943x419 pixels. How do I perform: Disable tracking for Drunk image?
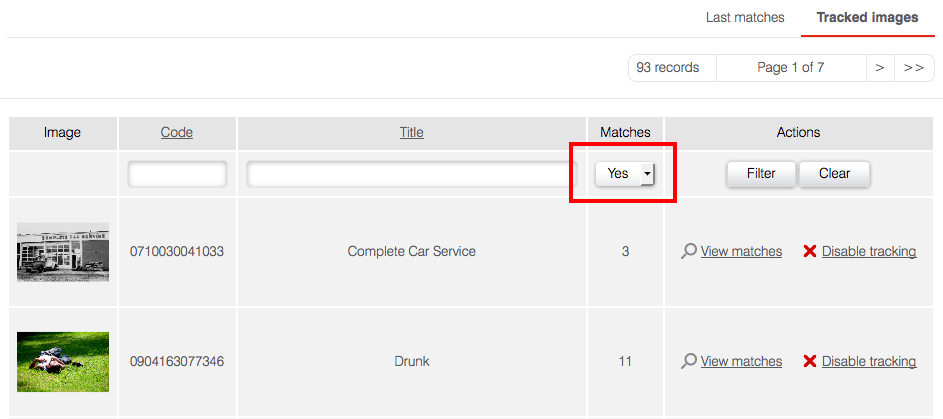click(x=868, y=362)
